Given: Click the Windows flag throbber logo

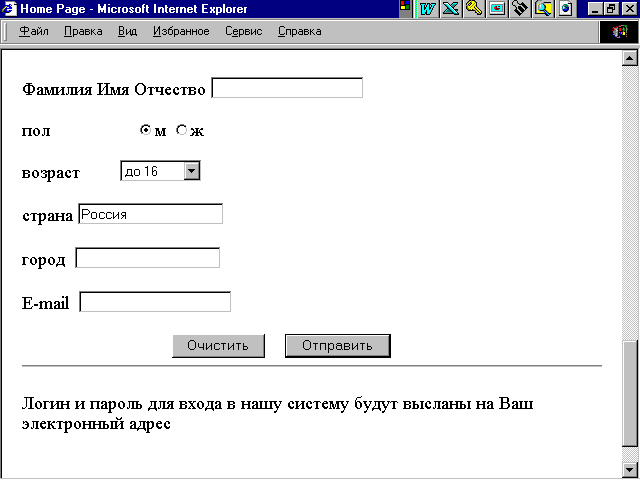Looking at the screenshot, I should coord(619,32).
